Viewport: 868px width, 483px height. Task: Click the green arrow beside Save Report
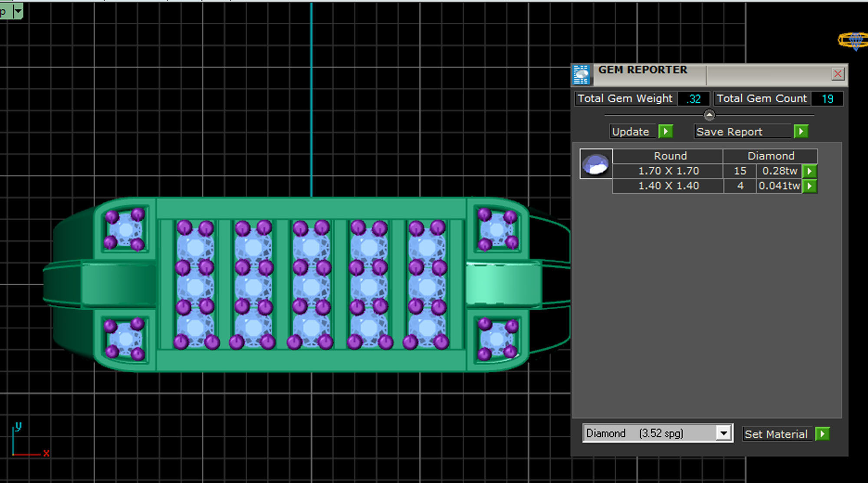click(x=801, y=132)
